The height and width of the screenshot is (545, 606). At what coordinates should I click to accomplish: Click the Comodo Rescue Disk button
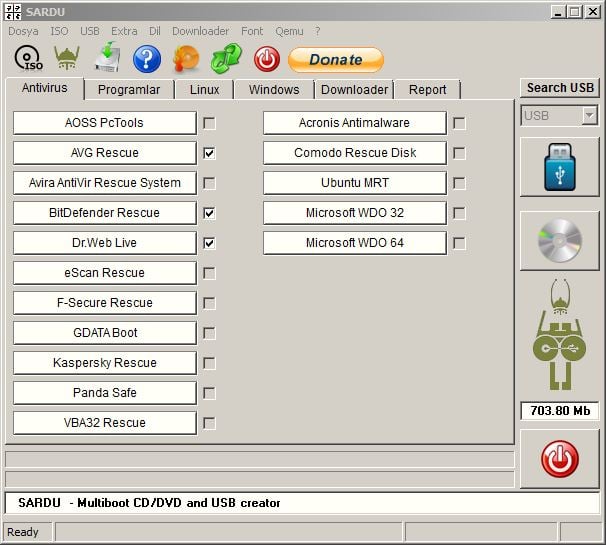pos(355,153)
